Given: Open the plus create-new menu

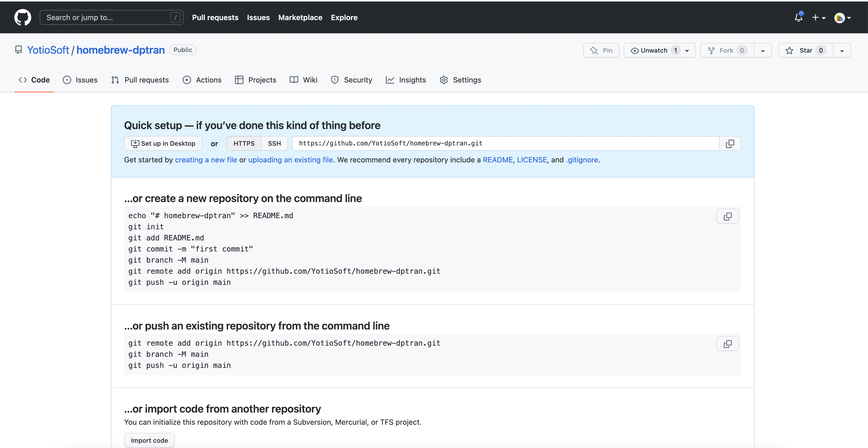Looking at the screenshot, I should 819,17.
